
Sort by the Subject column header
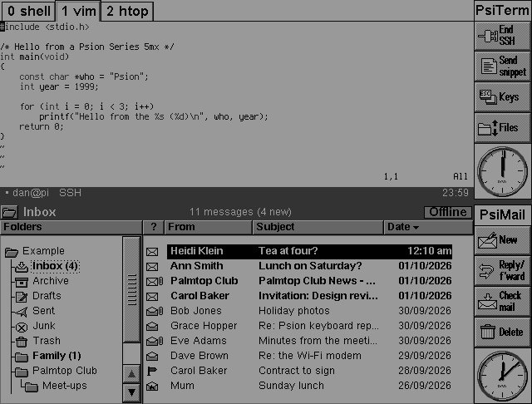pos(318,227)
